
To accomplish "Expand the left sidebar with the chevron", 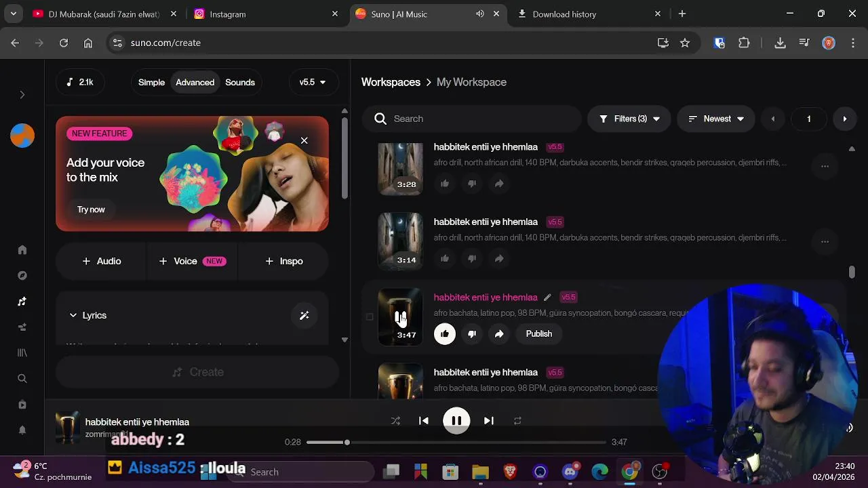I will point(22,95).
